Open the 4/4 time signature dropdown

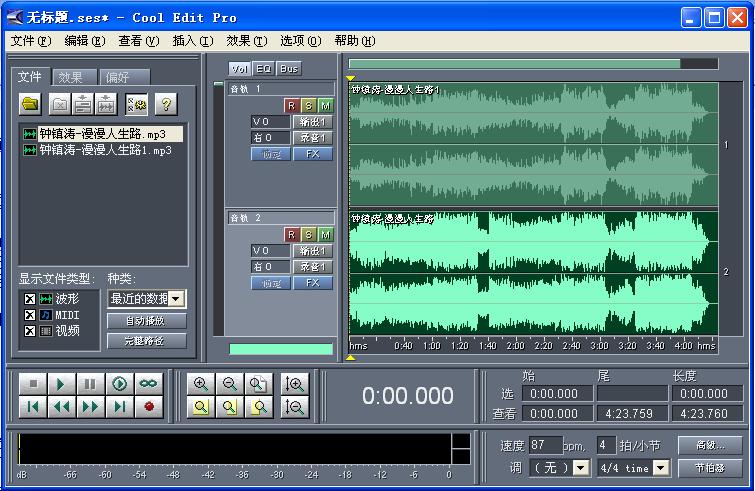pyautogui.click(x=661, y=467)
